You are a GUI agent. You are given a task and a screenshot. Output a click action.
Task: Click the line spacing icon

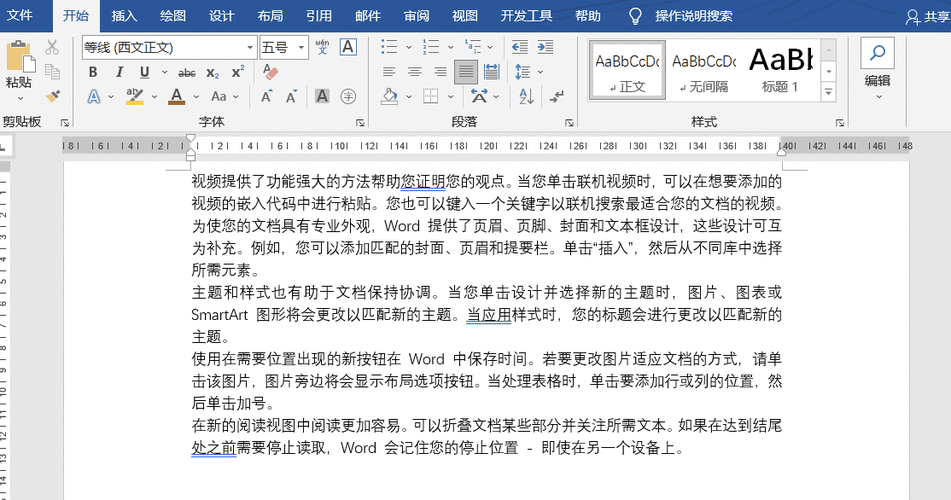[522, 72]
